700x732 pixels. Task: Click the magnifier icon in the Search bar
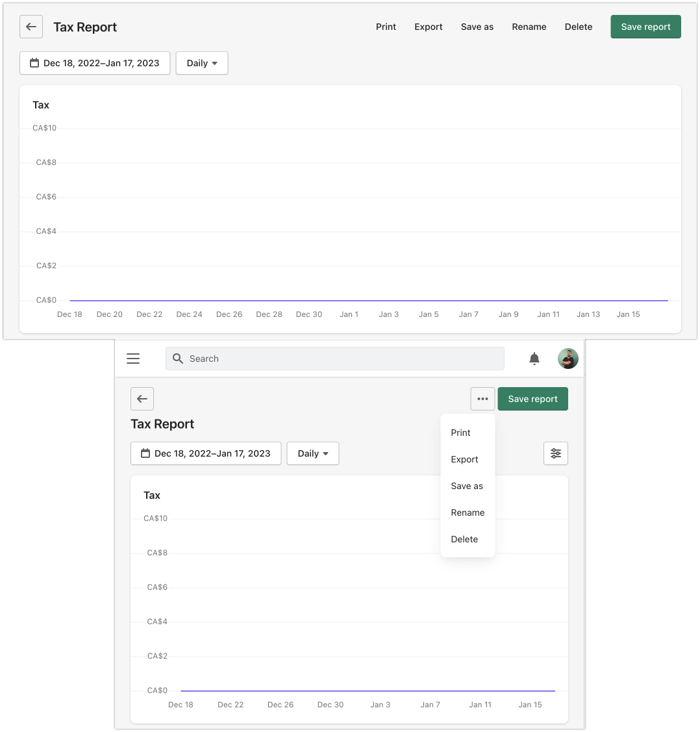[x=178, y=359]
